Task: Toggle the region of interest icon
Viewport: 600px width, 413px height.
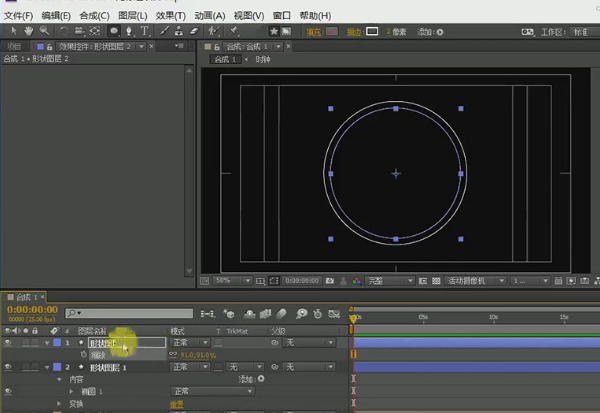Action: [x=274, y=281]
